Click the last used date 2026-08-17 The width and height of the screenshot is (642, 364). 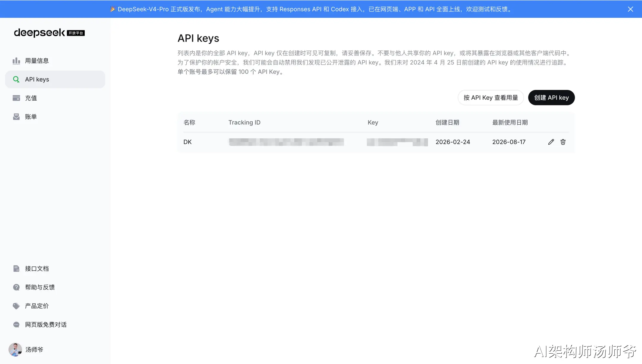[509, 142]
